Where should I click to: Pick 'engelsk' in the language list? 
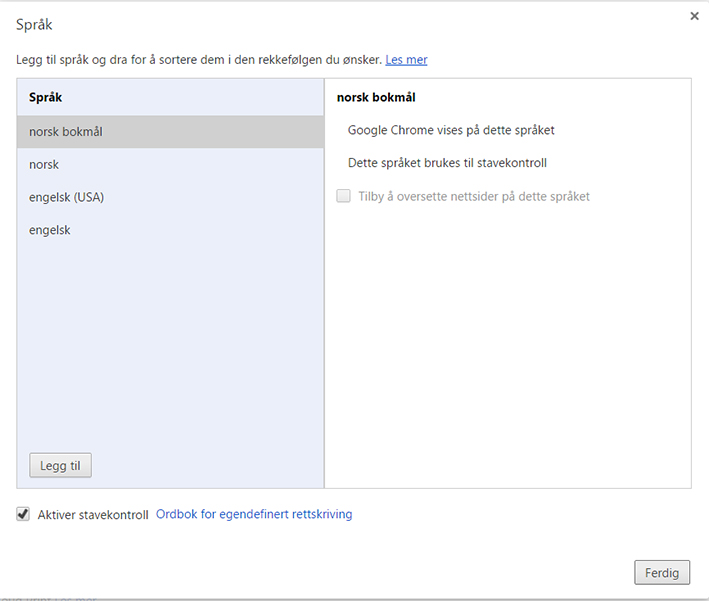tap(50, 230)
